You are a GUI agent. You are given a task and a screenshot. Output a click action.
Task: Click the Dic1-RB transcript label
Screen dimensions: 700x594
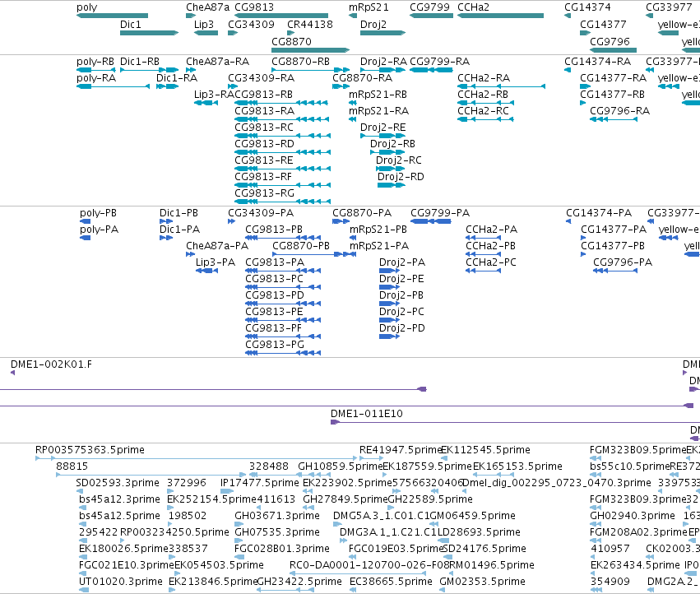point(140,62)
